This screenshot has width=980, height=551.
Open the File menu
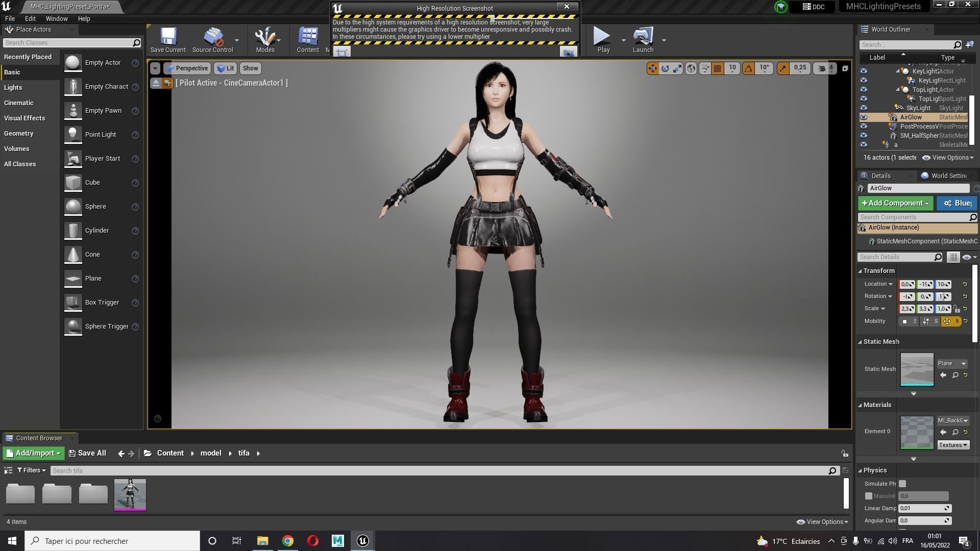pos(10,19)
